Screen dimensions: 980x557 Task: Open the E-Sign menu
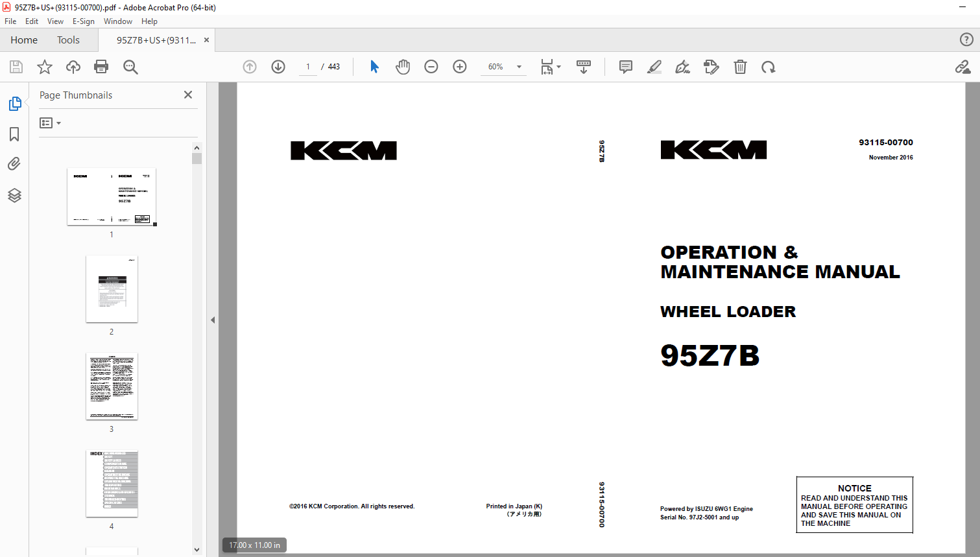click(x=84, y=21)
